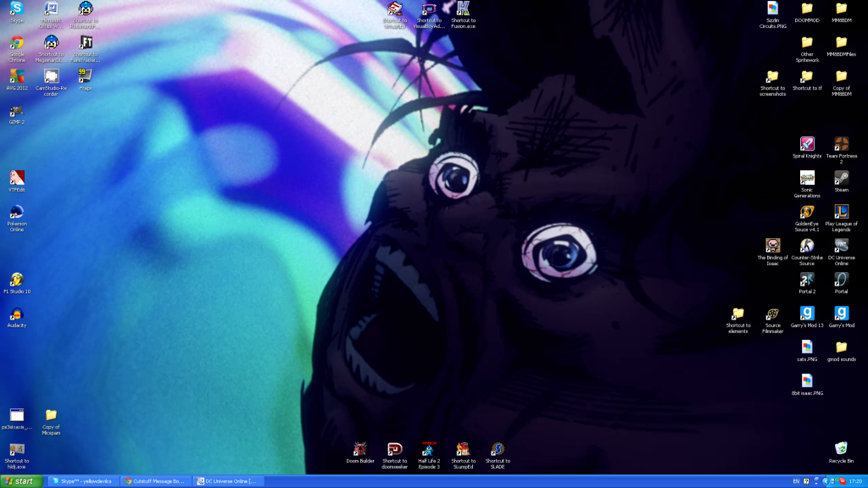
Task: Select the GIMP 2 desktop icon
Action: (16, 111)
